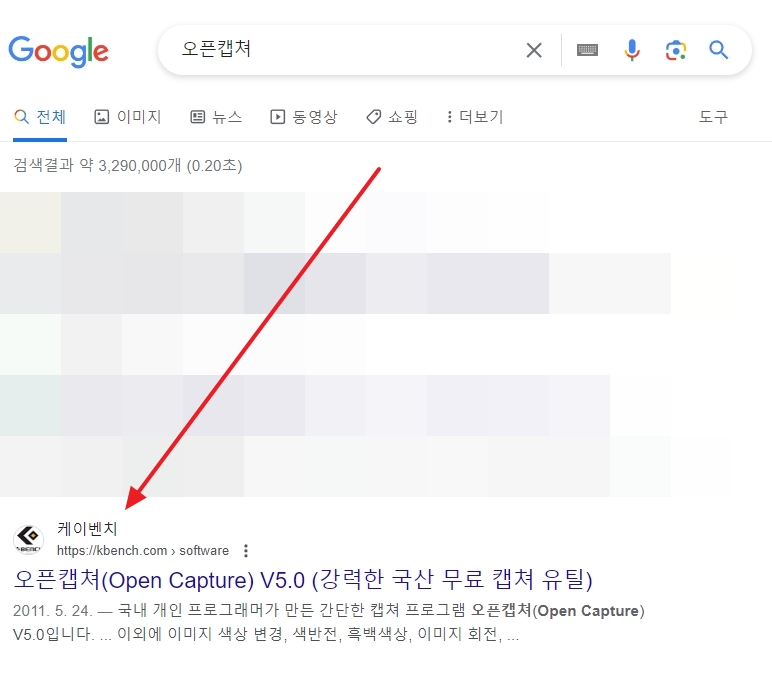Viewport: 772px width, 679px height.
Task: Open 오픈캡쳐(Open Capture) V5.0 result title
Action: (x=303, y=580)
